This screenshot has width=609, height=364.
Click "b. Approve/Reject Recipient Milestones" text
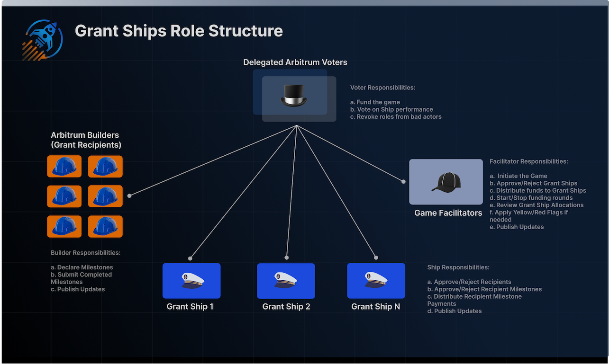pos(484,289)
